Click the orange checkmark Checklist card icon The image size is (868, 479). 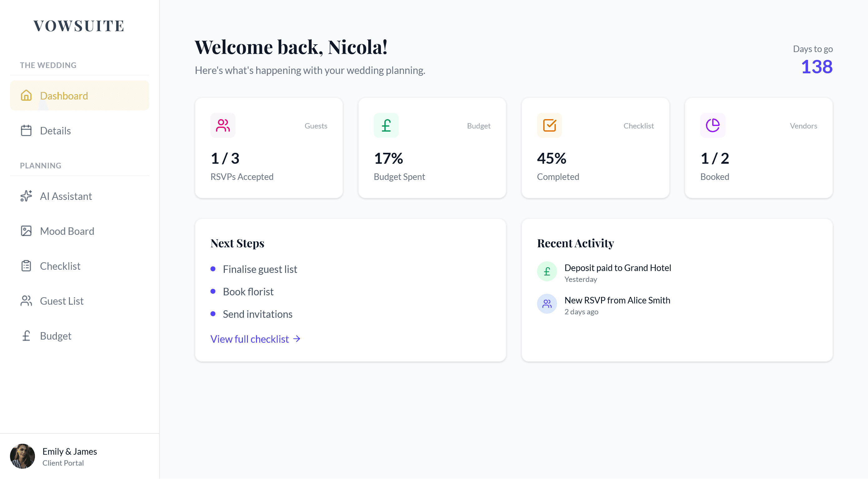tap(549, 126)
